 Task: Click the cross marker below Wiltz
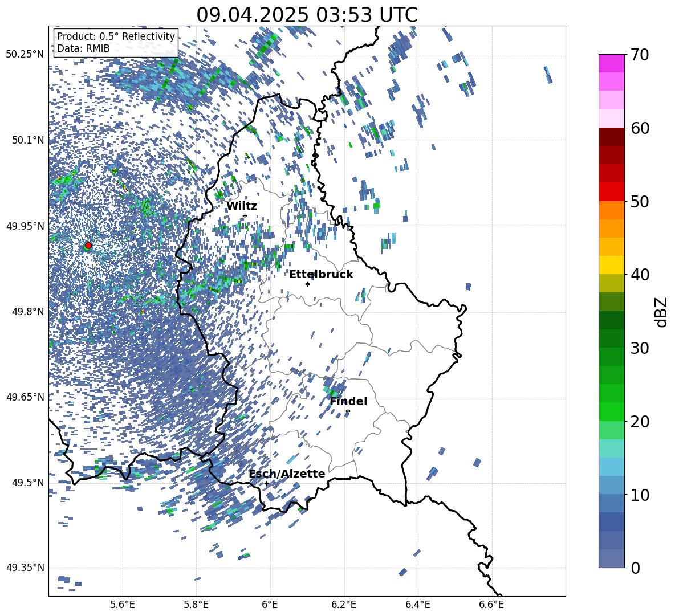(245, 215)
